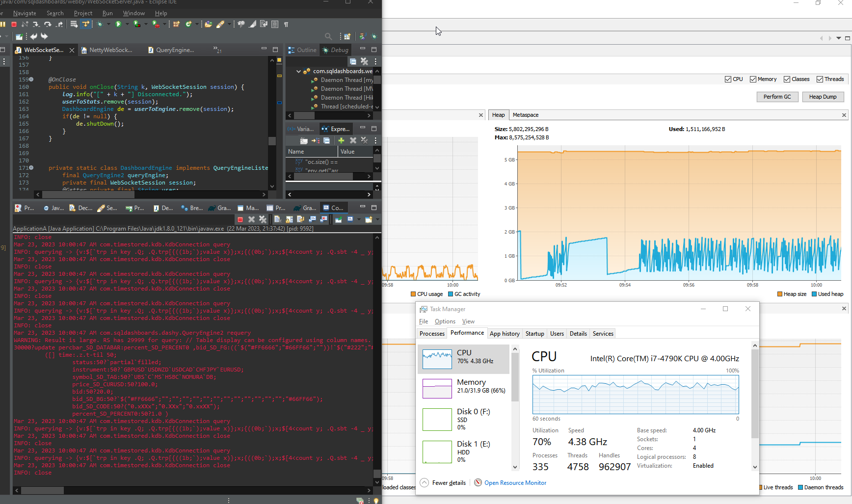Select Disk 0 (F:) SSD in Task Manager
Screen dimensions: 852x504
[x=464, y=419]
